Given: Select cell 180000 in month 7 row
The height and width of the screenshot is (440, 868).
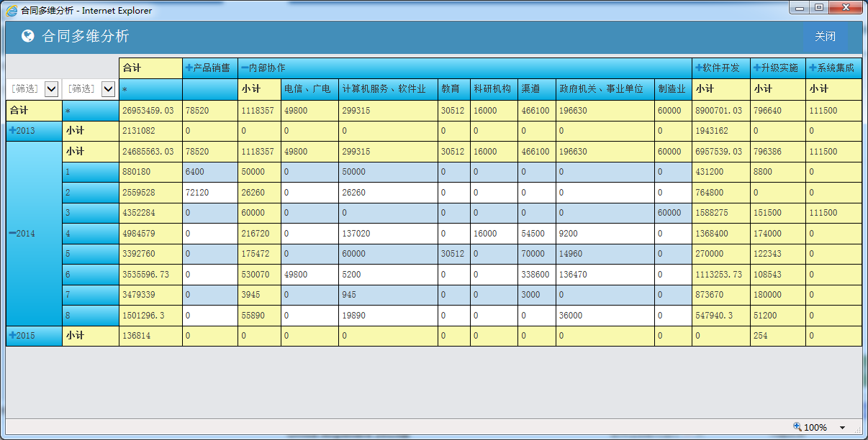Looking at the screenshot, I should click(777, 295).
